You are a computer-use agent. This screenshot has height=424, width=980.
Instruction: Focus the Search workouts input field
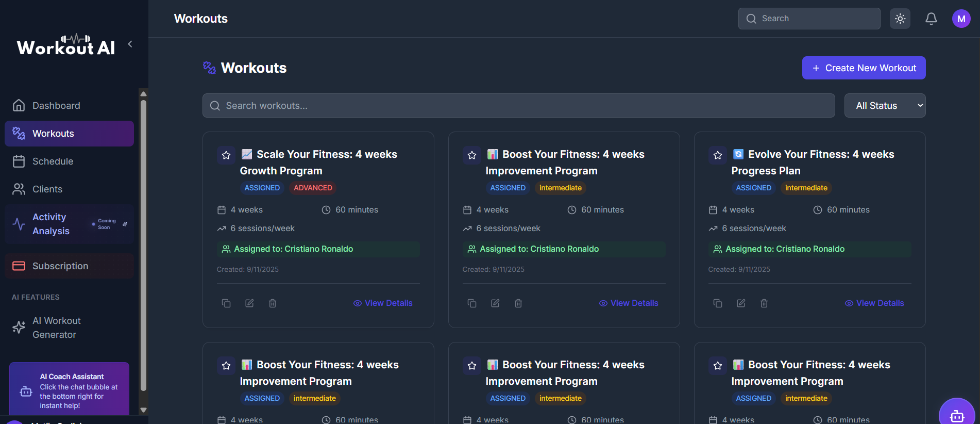[518, 106]
